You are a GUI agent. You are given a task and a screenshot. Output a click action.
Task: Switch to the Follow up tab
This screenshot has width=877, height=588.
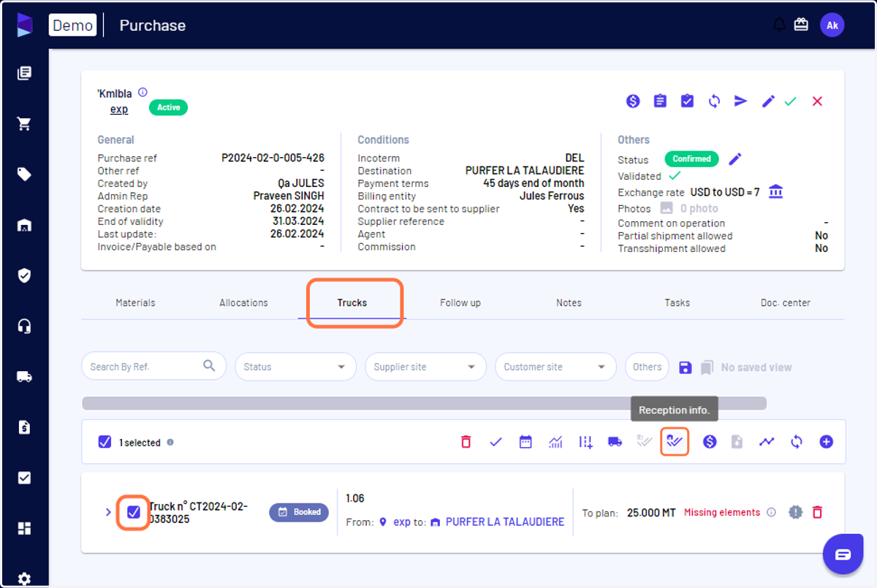460,302
